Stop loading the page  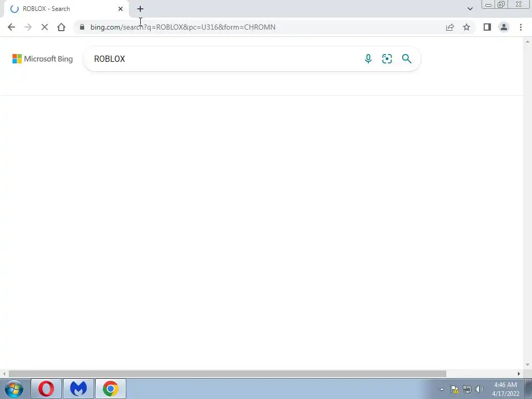45,27
